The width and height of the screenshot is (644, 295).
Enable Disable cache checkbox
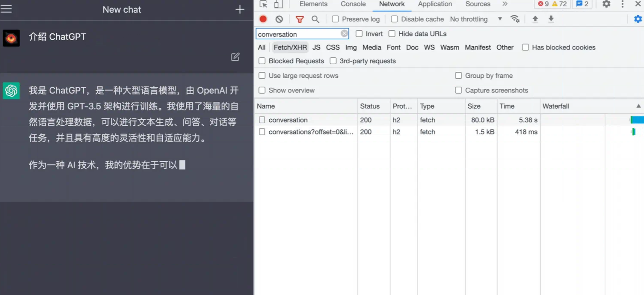pyautogui.click(x=394, y=19)
